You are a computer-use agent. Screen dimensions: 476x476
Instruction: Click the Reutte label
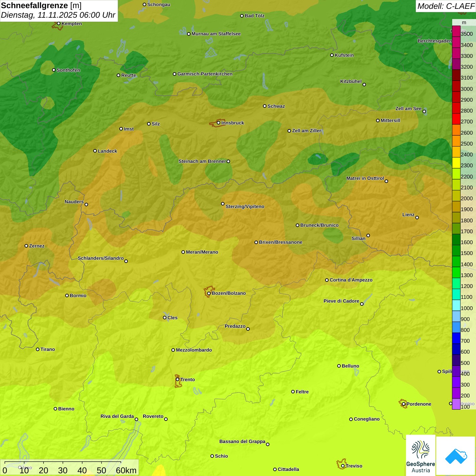coord(129,75)
